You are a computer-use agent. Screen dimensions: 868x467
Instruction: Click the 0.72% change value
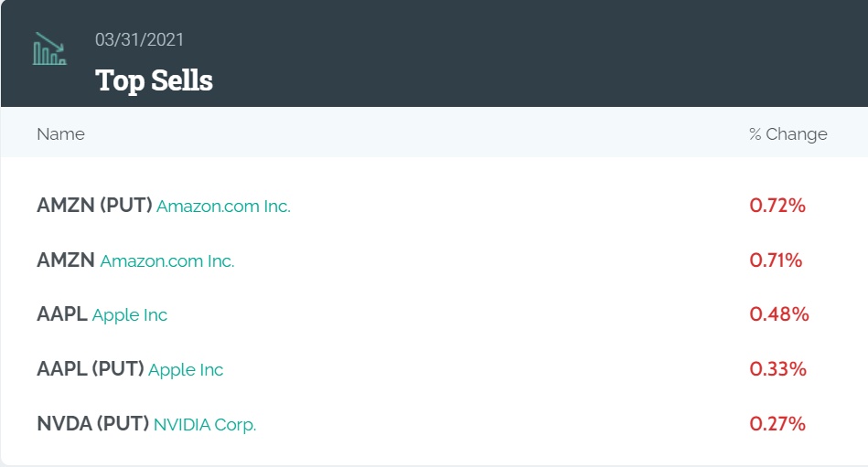[777, 206]
